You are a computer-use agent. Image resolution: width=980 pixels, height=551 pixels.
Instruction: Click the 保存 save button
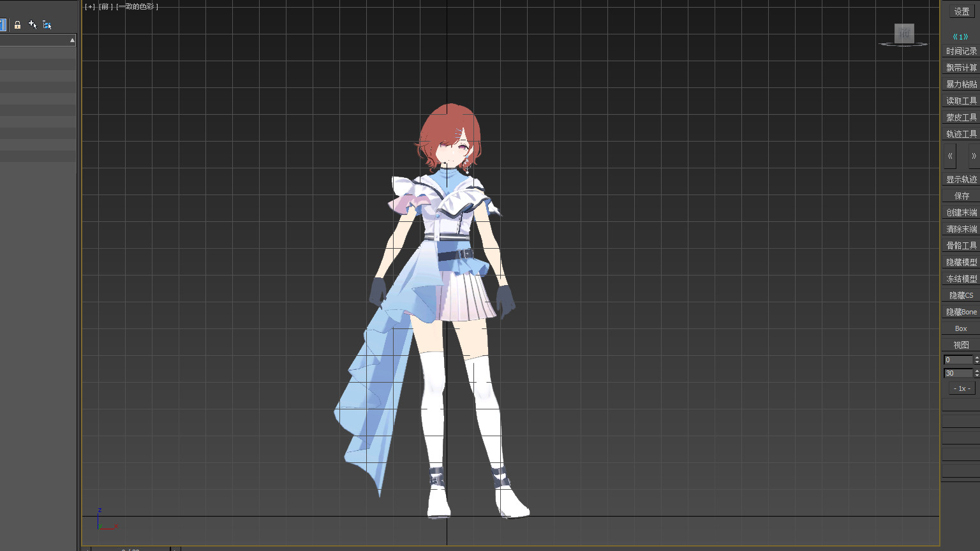961,196
